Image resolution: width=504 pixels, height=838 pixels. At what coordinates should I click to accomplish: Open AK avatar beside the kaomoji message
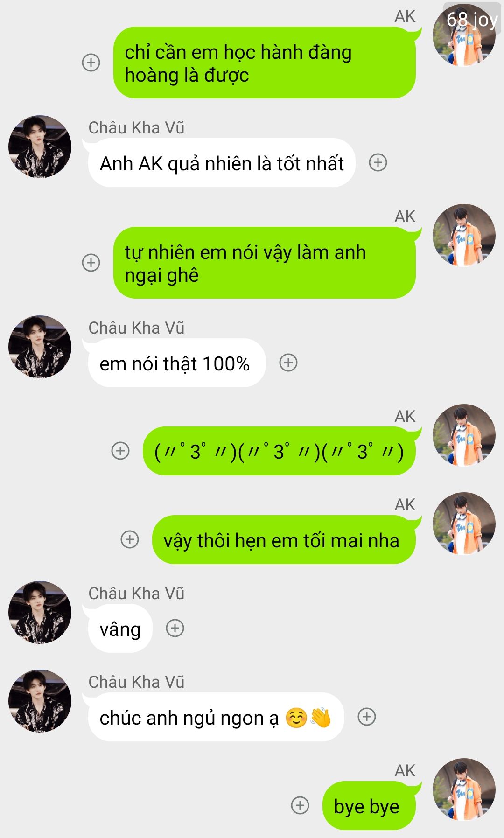click(464, 435)
